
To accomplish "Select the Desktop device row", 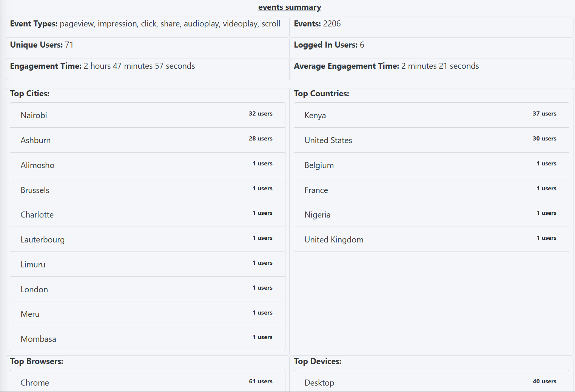I will pyautogui.click(x=431, y=382).
